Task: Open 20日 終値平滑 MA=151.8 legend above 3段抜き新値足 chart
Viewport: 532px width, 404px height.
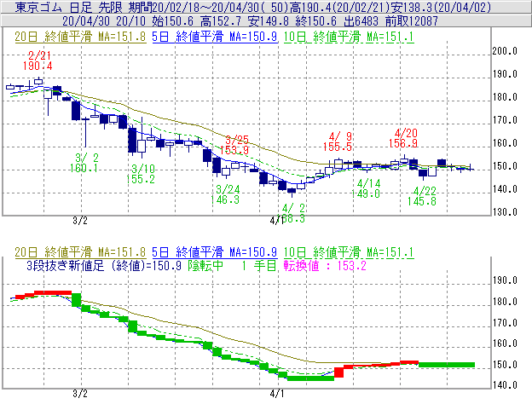Action: click(80, 252)
